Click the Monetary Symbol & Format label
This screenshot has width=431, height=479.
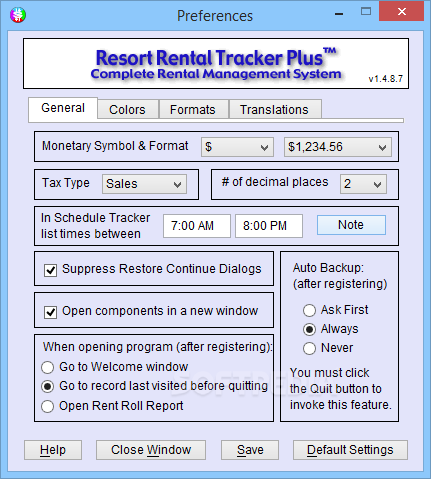click(x=115, y=146)
